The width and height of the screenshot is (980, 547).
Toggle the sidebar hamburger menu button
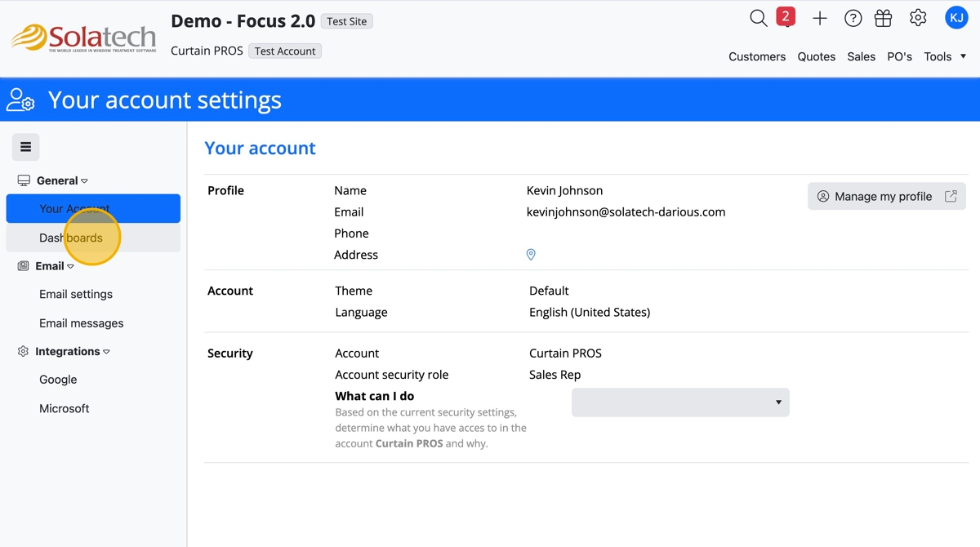[25, 147]
